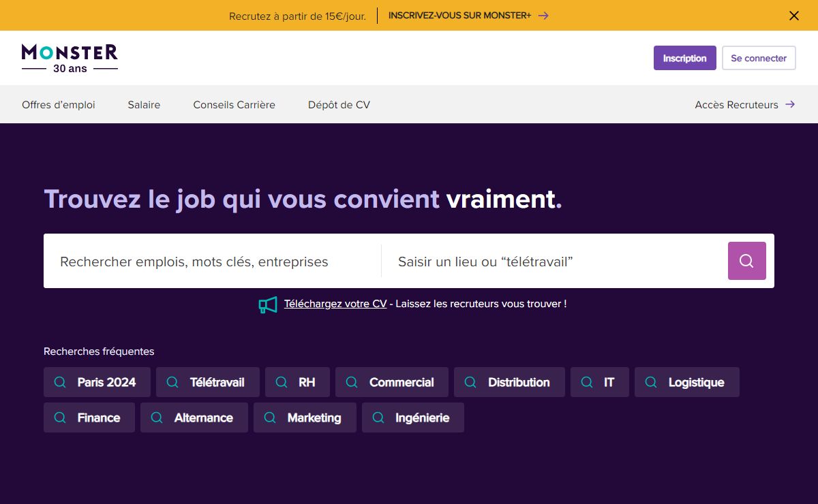818x504 pixels.
Task: Focus the location or télétravail field
Action: [x=554, y=261]
